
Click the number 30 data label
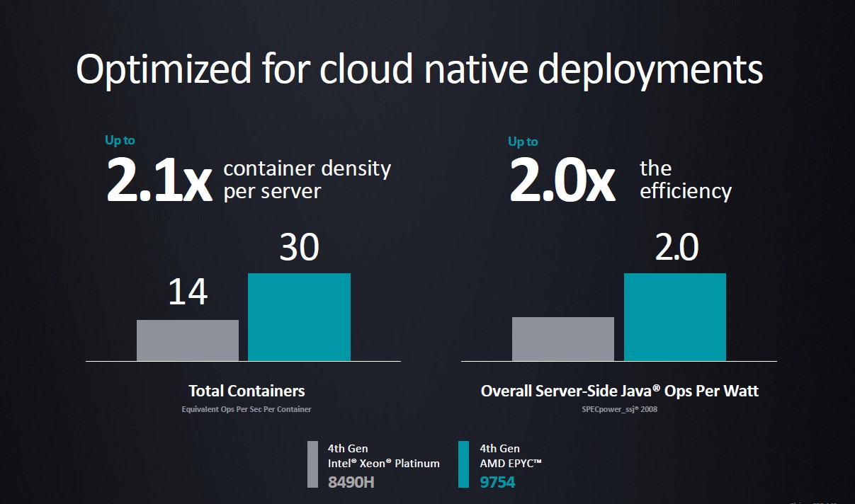point(299,248)
